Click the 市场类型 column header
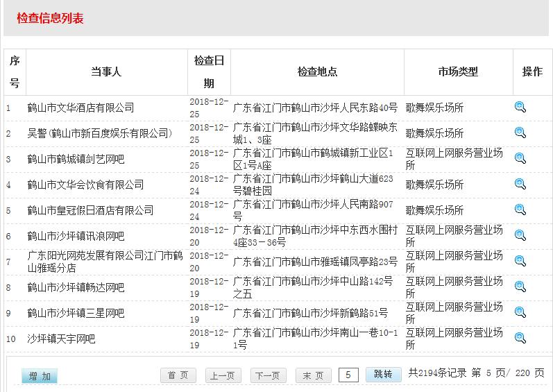The image size is (553, 392). pos(458,72)
